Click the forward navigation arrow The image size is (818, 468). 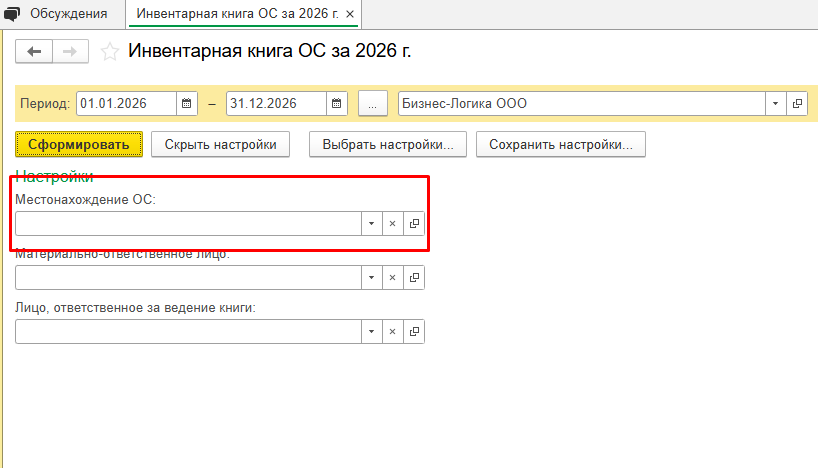[70, 51]
